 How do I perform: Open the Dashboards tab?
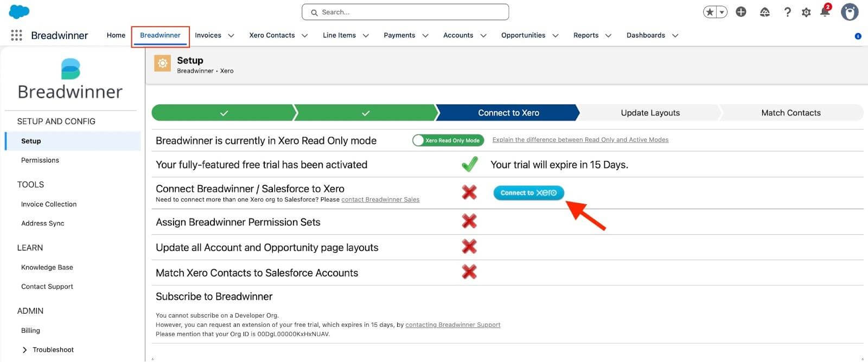pyautogui.click(x=646, y=35)
